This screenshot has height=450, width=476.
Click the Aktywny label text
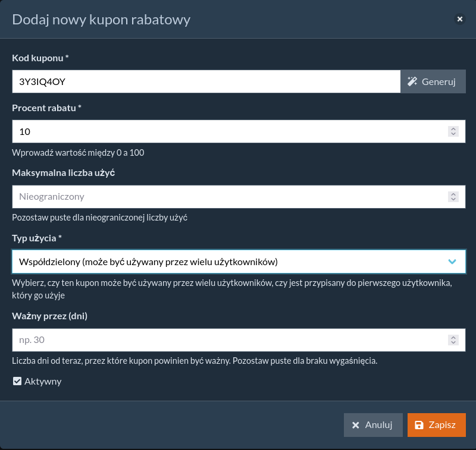pos(43,381)
